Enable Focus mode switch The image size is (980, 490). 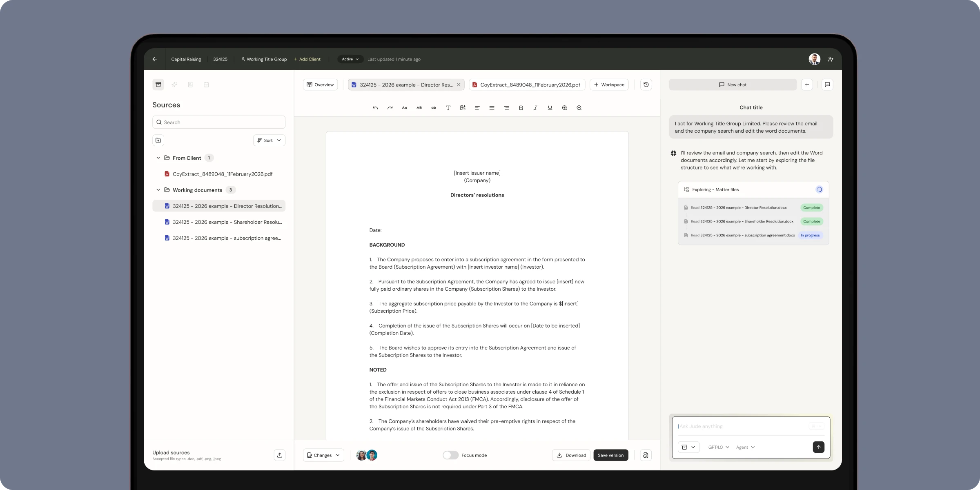(x=451, y=455)
